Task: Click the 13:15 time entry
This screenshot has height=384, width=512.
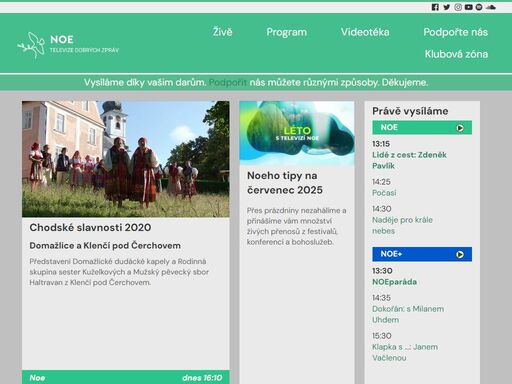Action: coord(381,144)
